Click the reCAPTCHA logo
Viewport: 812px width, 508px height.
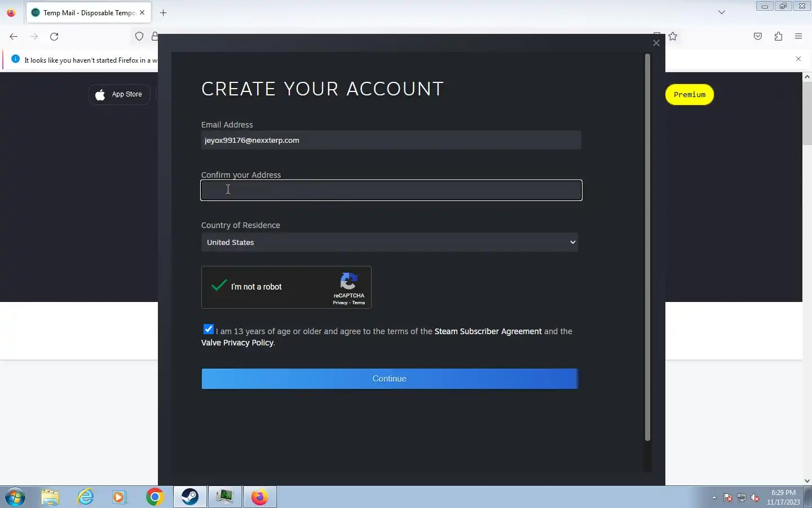[349, 282]
